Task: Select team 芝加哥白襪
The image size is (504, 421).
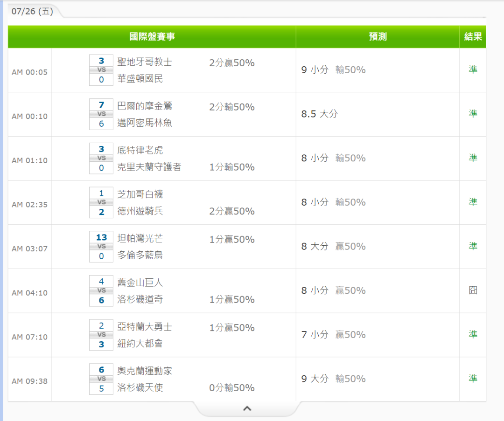Action: coord(140,194)
